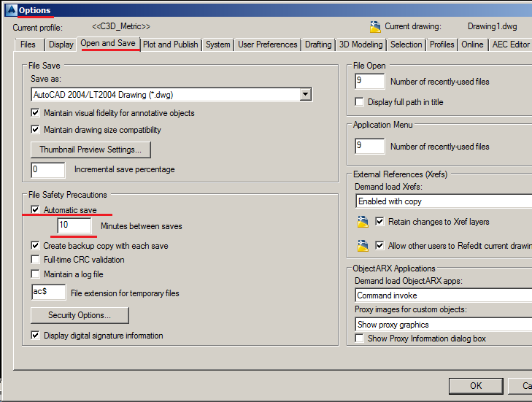Toggle Maintain drawing size compatibility checkbox

[35, 129]
